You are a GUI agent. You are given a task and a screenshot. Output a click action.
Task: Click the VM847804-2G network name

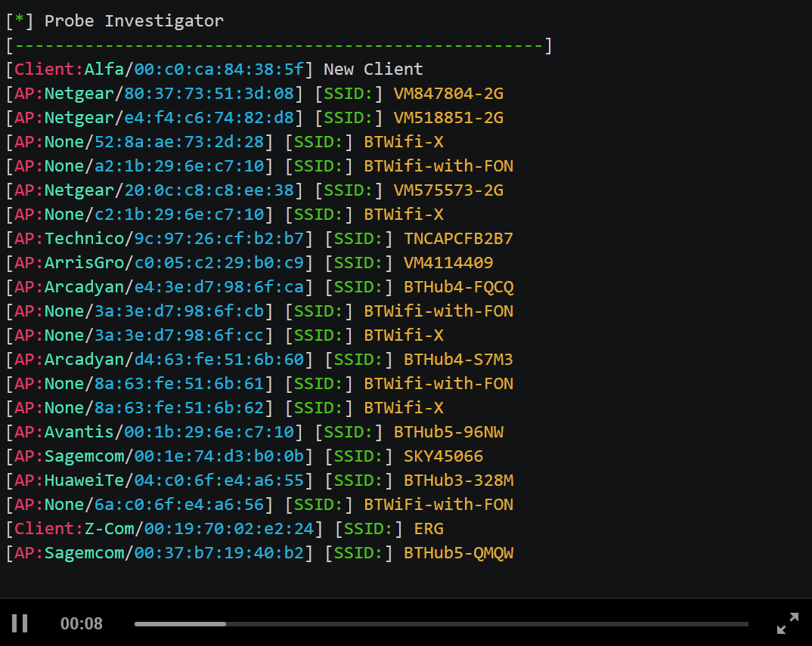pyautogui.click(x=448, y=93)
